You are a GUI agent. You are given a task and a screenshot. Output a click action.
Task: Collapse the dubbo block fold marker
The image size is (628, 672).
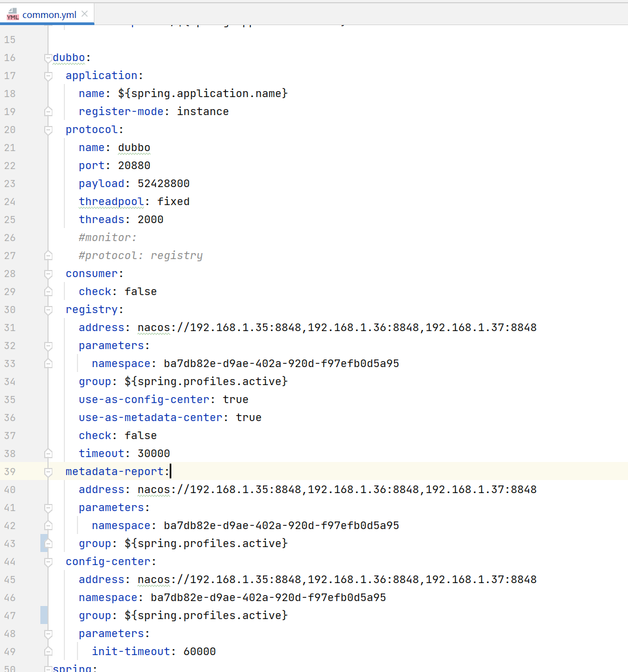click(x=48, y=58)
